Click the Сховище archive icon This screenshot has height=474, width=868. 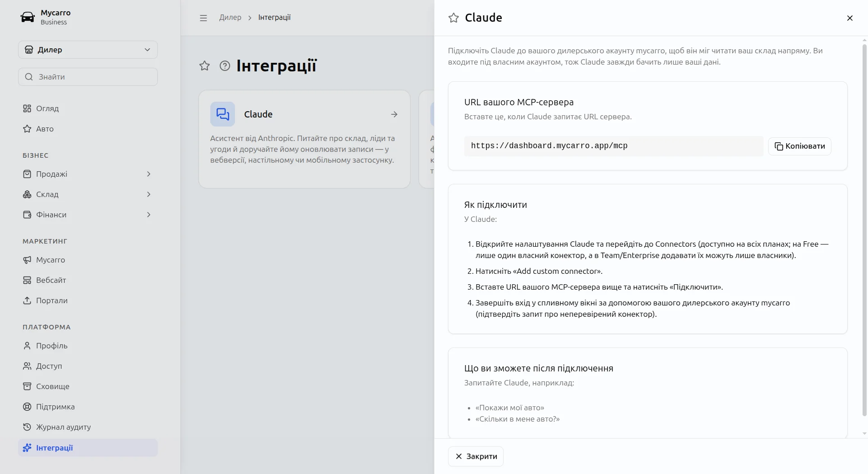coord(27,386)
